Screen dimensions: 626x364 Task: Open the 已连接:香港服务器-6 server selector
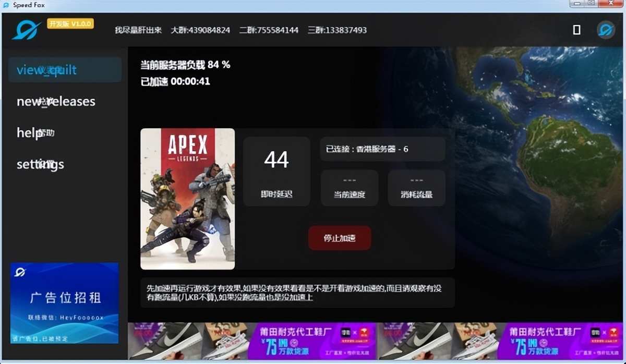pyautogui.click(x=382, y=149)
